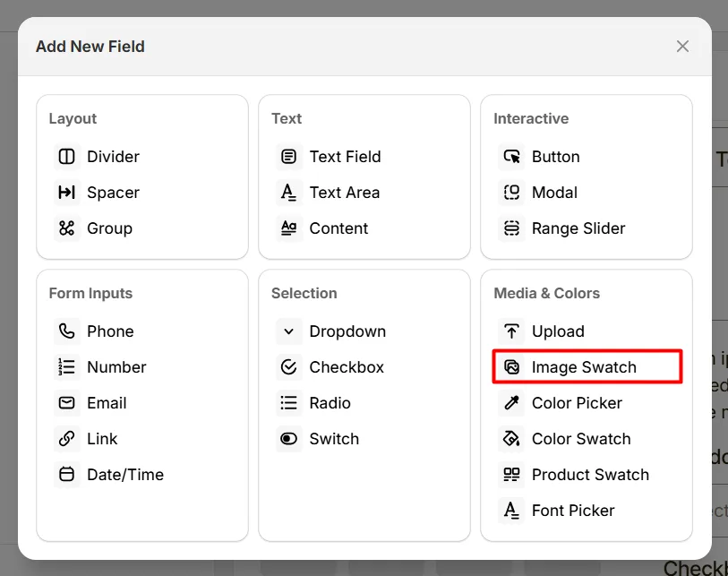
Task: Click the 'Selection' section heading
Action: coord(304,293)
